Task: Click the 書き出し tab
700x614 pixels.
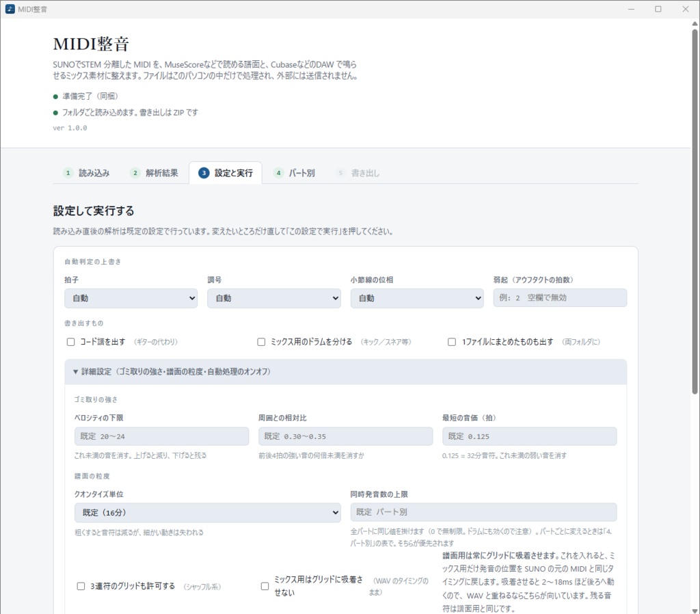Action: (x=358, y=173)
